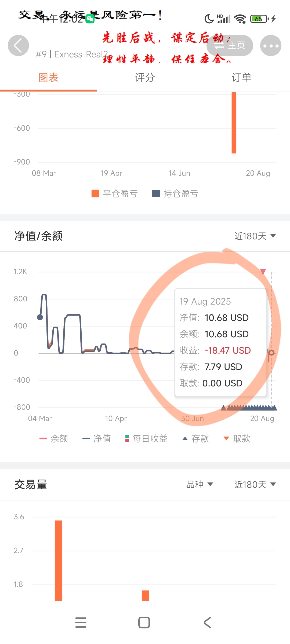Screen dimensions: 290x644
Task: Tap the 主页 home switch button
Action: point(230,46)
